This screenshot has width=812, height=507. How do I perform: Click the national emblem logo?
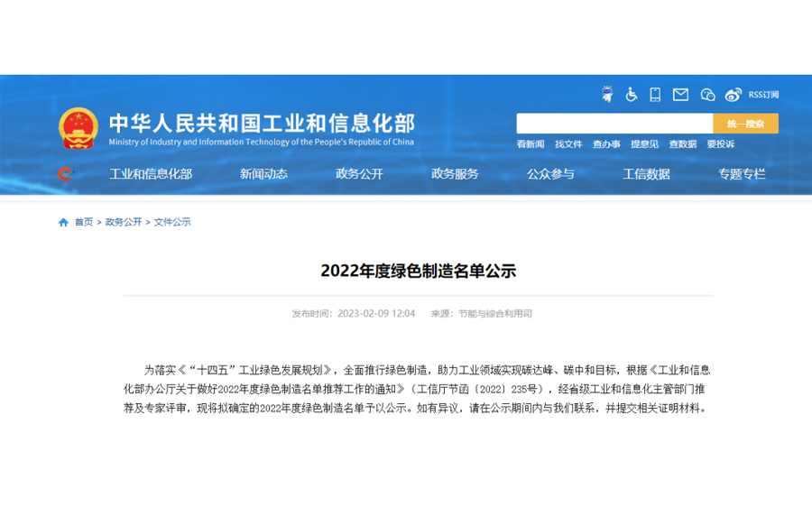pos(78,128)
